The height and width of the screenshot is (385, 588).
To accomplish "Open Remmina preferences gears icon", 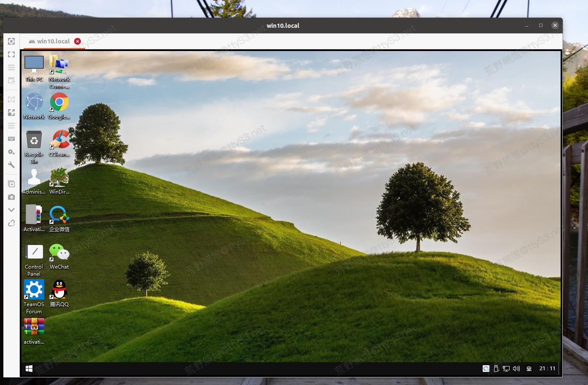I will (11, 152).
